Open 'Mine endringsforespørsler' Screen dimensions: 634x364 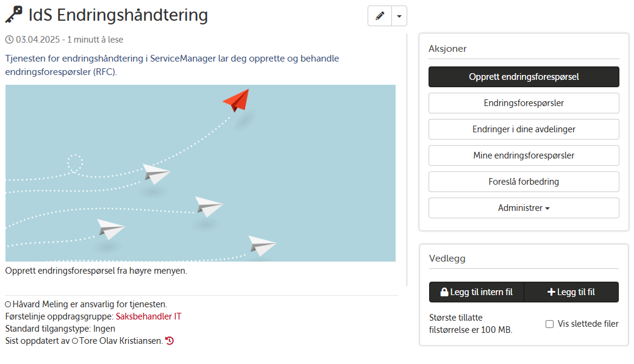pyautogui.click(x=523, y=155)
